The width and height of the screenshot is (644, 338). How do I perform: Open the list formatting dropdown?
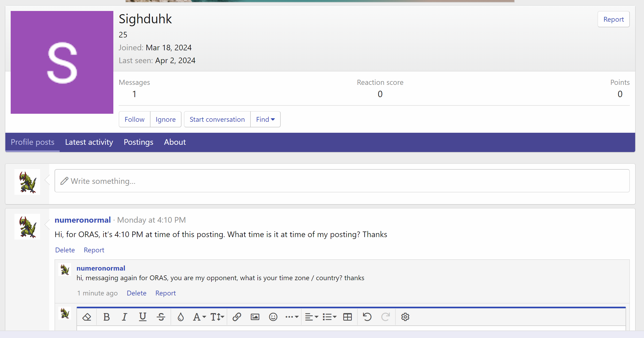pos(329,317)
